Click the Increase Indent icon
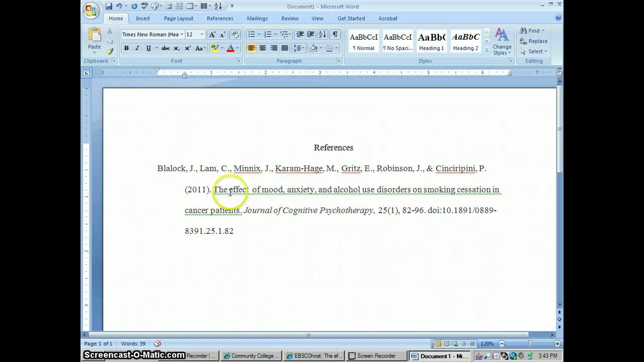This screenshot has width=644, height=362. [x=310, y=35]
